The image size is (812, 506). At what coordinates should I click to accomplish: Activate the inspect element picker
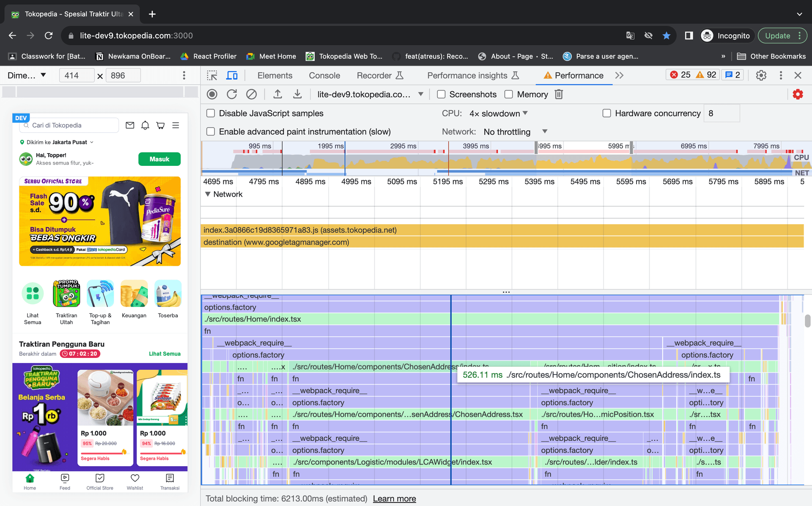point(212,75)
